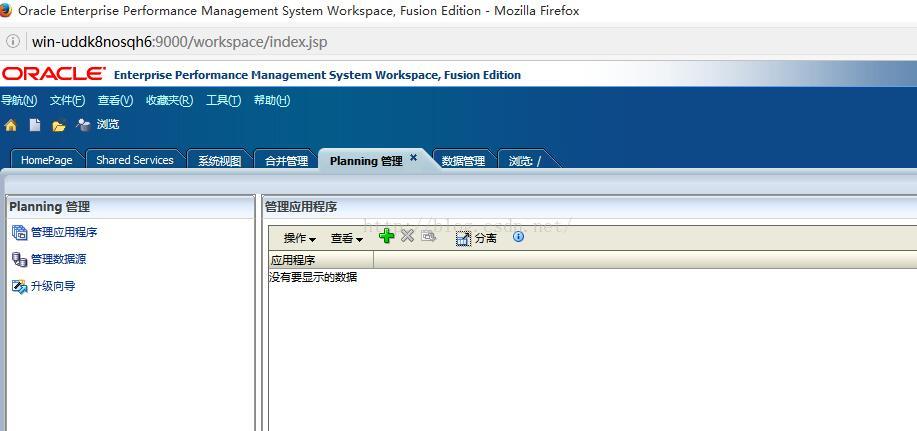Click the Browse (浏览) toolbar icon
917x431 pixels.
(x=84, y=125)
